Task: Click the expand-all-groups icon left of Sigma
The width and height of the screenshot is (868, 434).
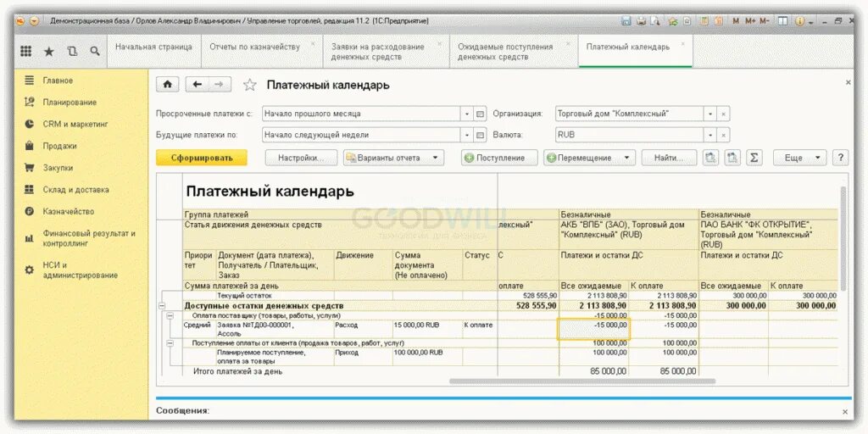Action: pos(732,158)
